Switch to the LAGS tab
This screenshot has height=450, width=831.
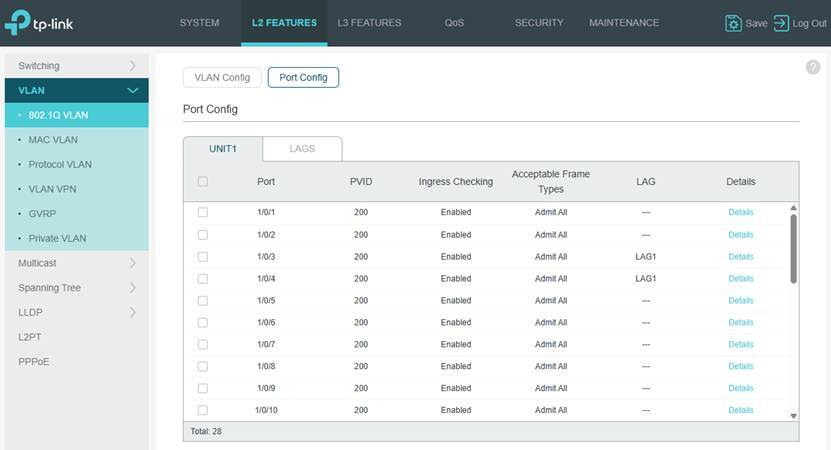(x=302, y=149)
